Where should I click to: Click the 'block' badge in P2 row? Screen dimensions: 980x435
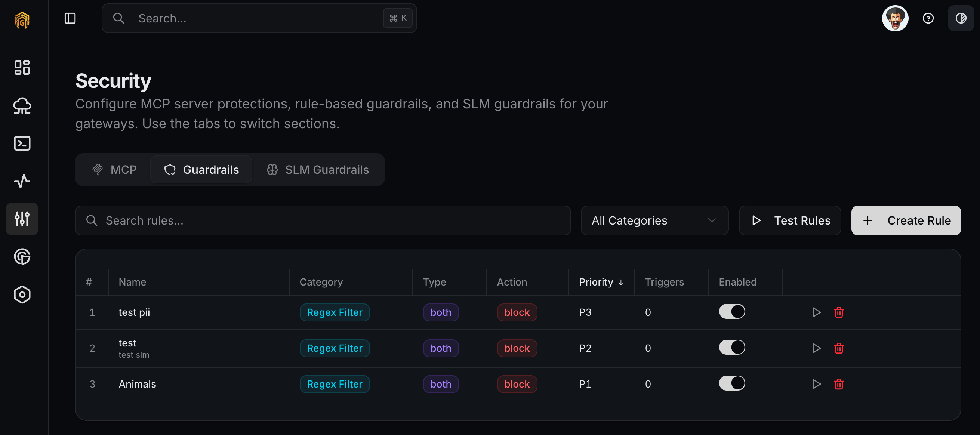517,348
